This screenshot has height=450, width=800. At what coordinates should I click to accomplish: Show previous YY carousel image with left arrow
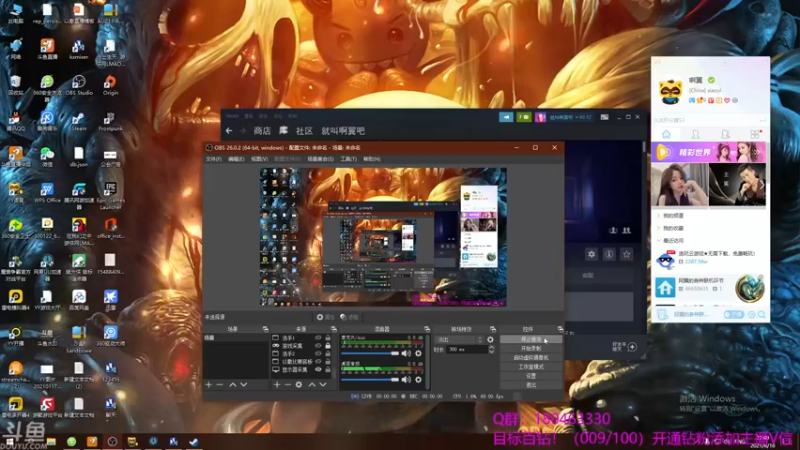[656, 186]
